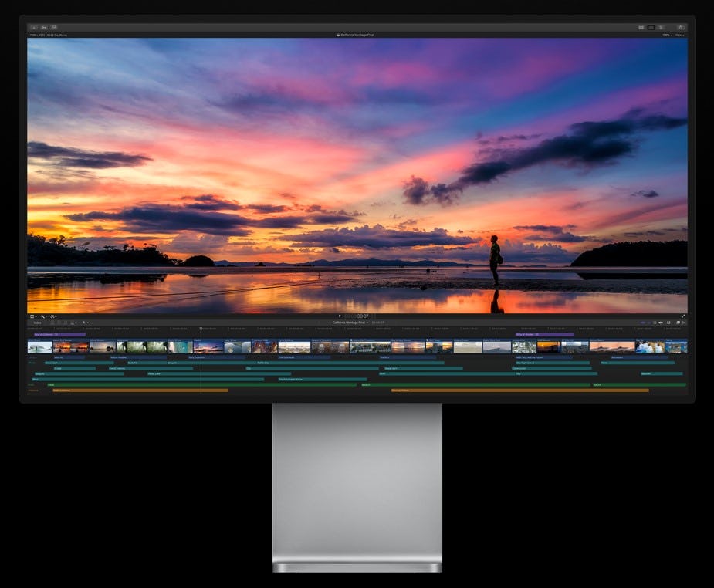
Task: Open the California Montage Final project dropdown
Action: pos(368,323)
